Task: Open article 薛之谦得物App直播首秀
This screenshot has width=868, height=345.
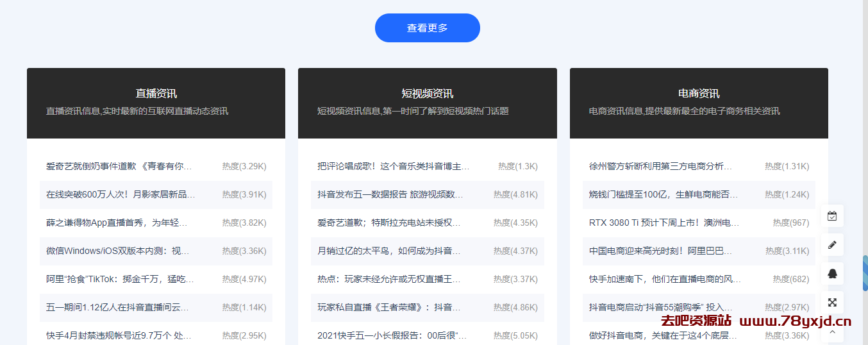Action: pyautogui.click(x=117, y=223)
